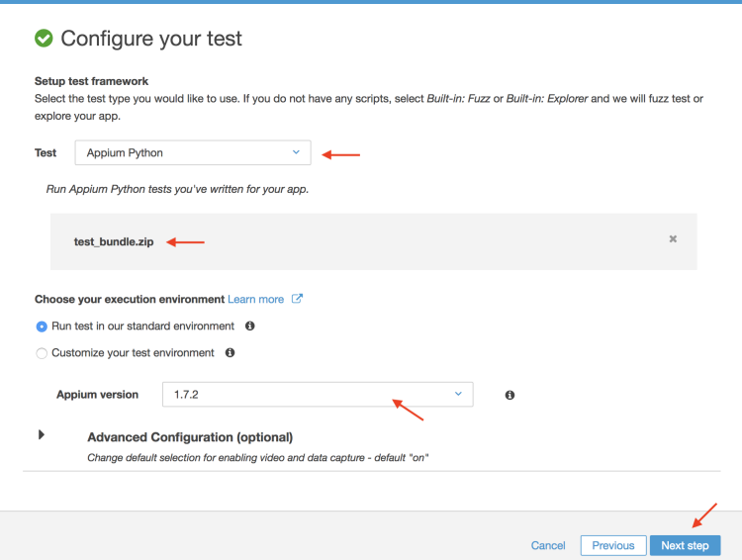Open the Appium version dropdown showing 1.7.2
Image resolution: width=742 pixels, height=560 pixels.
point(319,394)
